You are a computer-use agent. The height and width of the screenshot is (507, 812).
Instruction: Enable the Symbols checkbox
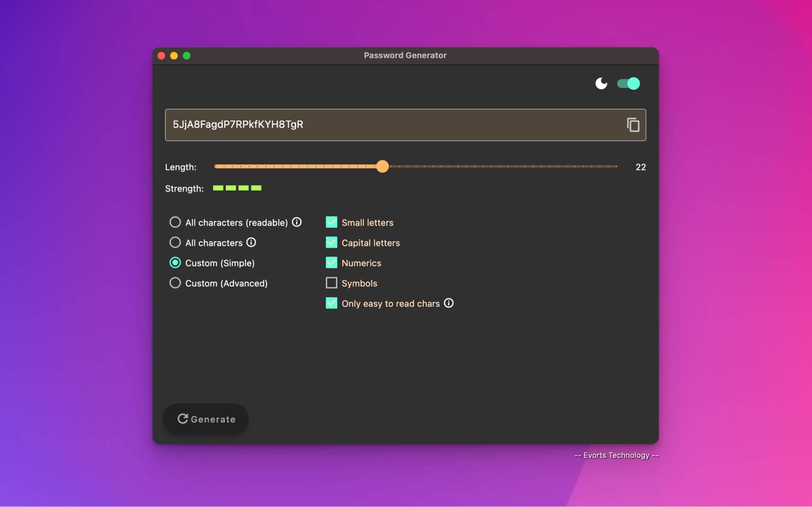[332, 283]
